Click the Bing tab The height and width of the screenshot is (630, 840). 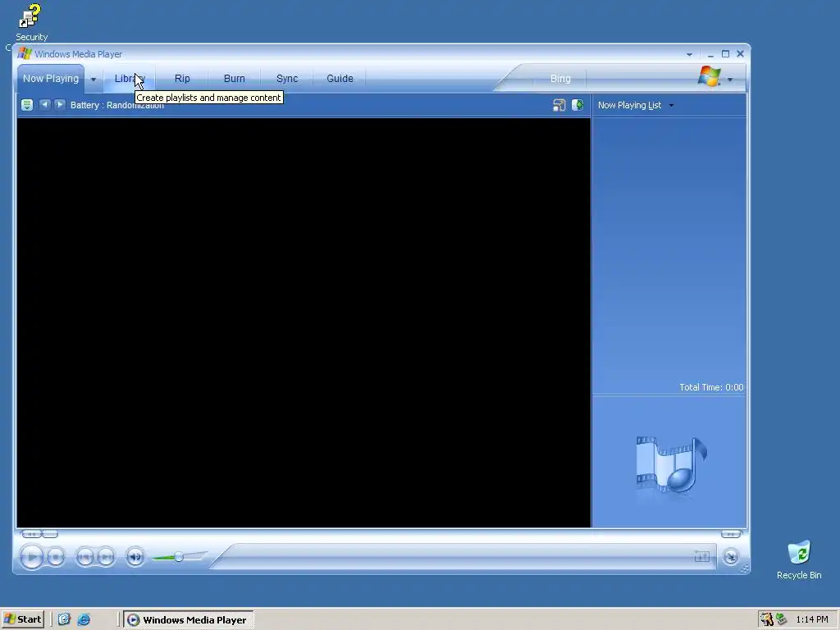click(560, 78)
